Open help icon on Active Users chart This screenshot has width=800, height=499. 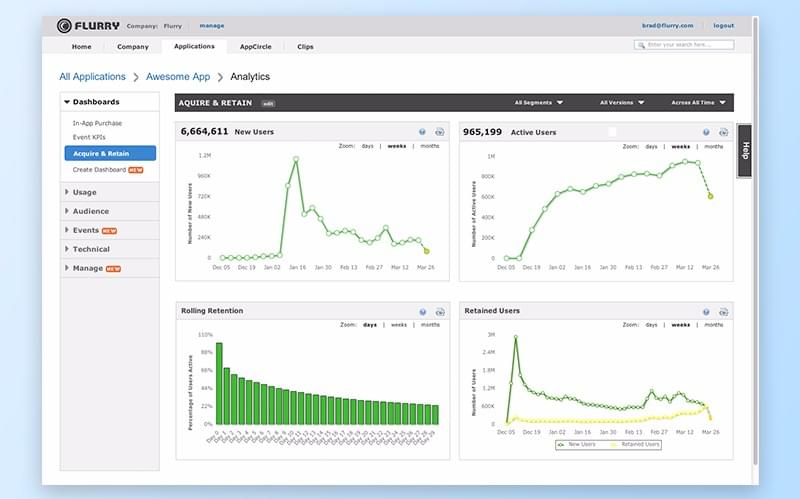(x=706, y=133)
